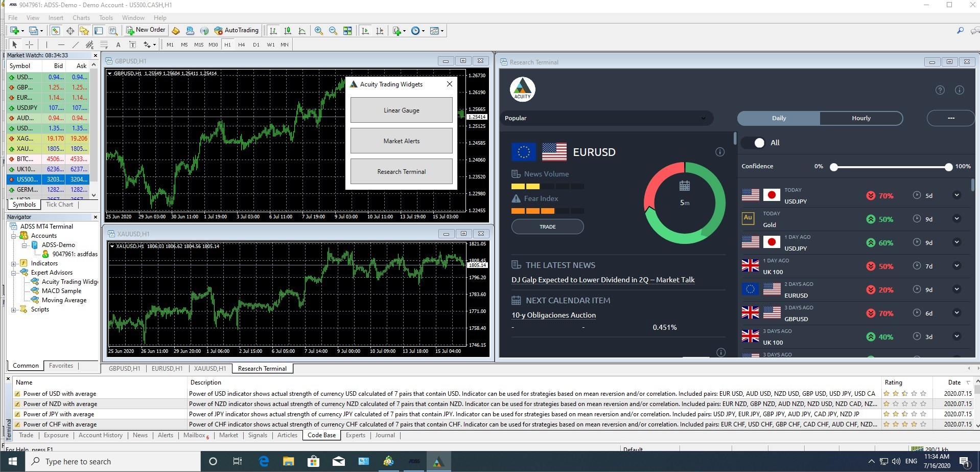Open the Insert menu

(x=56, y=17)
